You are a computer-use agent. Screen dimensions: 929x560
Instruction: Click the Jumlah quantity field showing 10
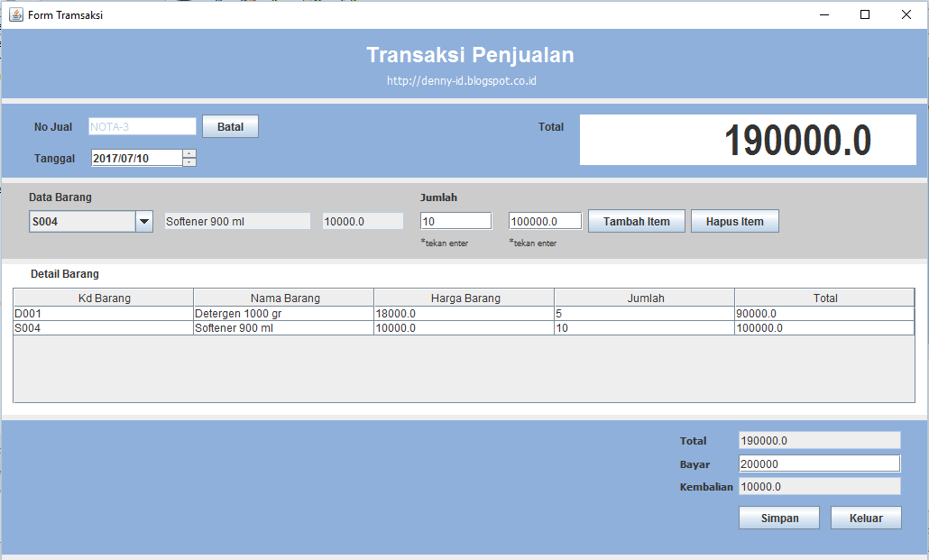pos(455,219)
